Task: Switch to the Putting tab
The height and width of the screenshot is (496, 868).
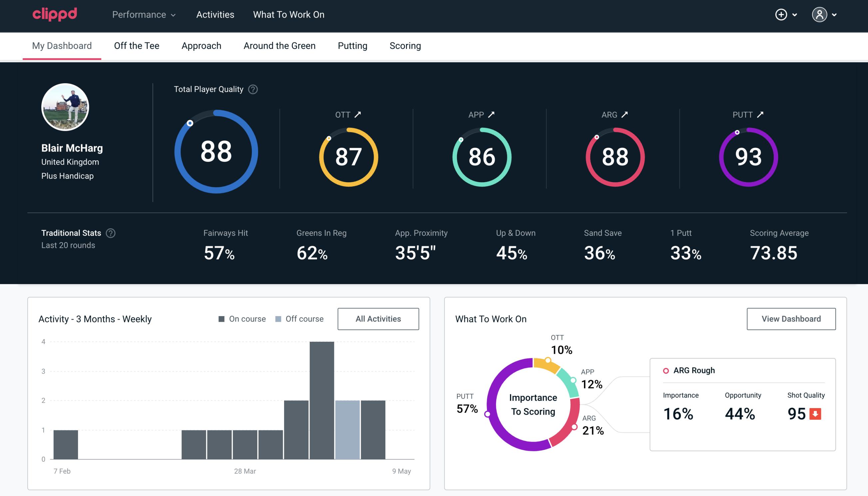Action: point(352,45)
